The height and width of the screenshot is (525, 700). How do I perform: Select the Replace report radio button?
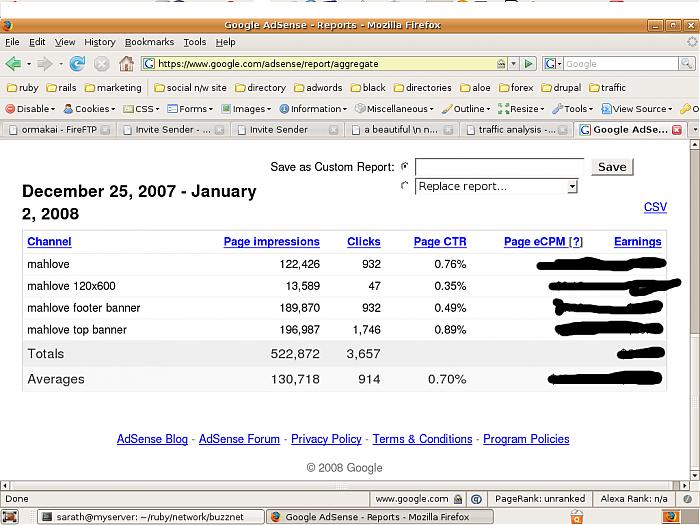pos(404,186)
